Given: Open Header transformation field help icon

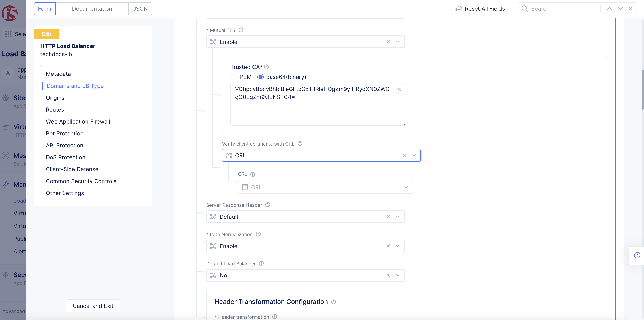Looking at the screenshot, I should pyautogui.click(x=274, y=317).
